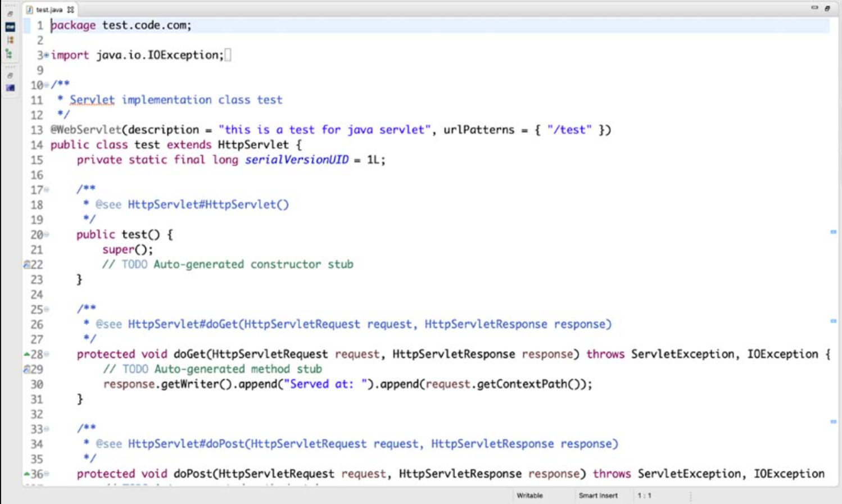The height and width of the screenshot is (504, 842).
Task: Click the 1 : 1 cursor position indicator
Action: point(645,496)
